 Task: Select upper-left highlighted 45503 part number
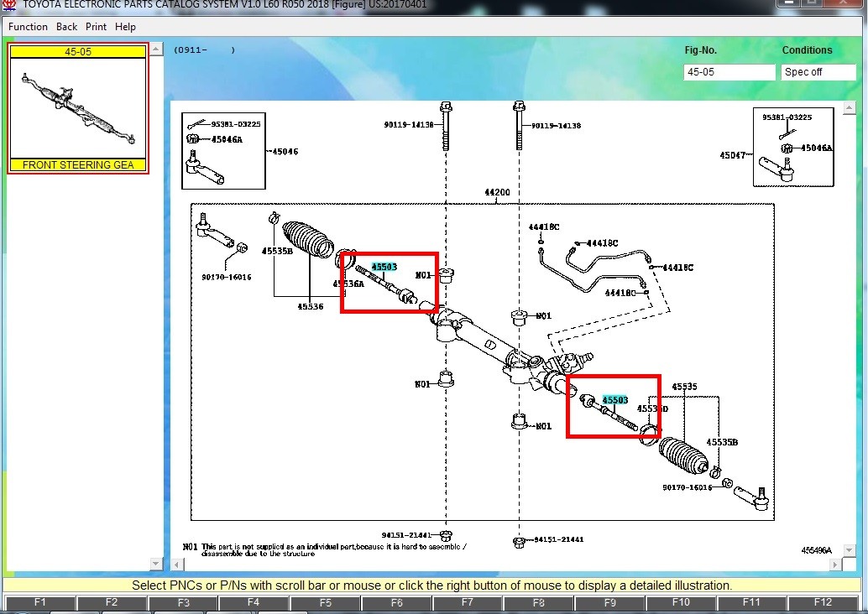coord(384,267)
